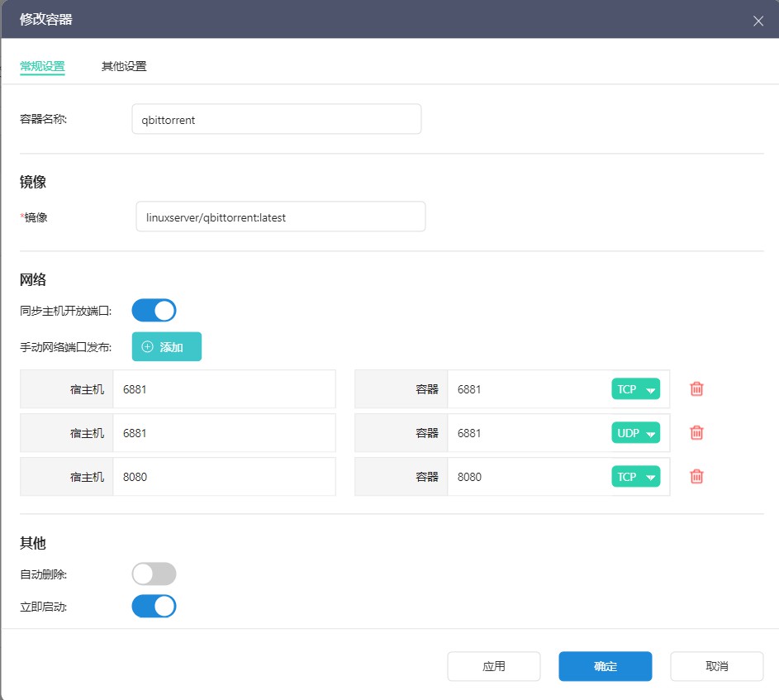
Task: Close the 修改容器 dialog with X icon
Action: click(x=758, y=21)
